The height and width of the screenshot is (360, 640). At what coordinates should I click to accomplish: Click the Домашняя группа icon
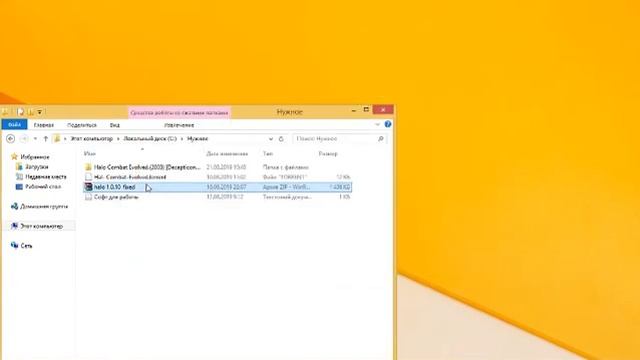pos(14,206)
